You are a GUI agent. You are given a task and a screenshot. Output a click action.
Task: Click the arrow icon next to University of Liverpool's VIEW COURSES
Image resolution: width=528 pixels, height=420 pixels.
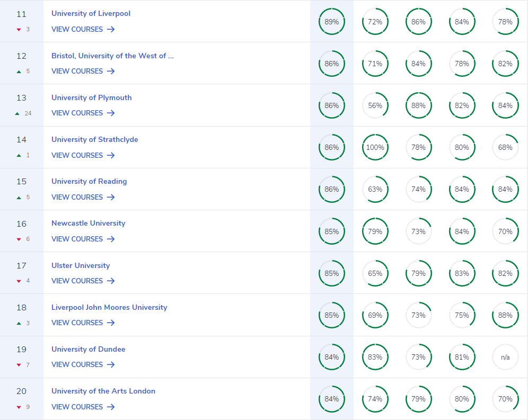tap(110, 30)
